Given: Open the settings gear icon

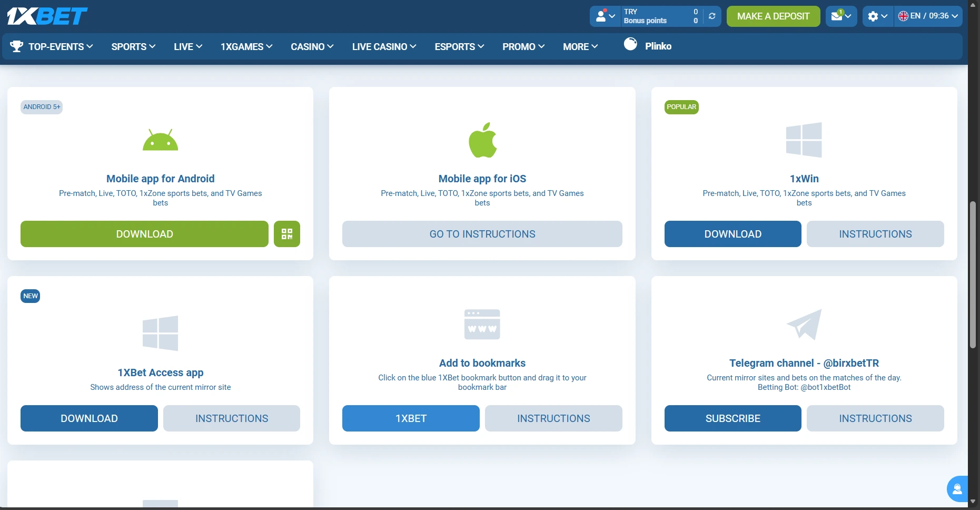Looking at the screenshot, I should (874, 16).
